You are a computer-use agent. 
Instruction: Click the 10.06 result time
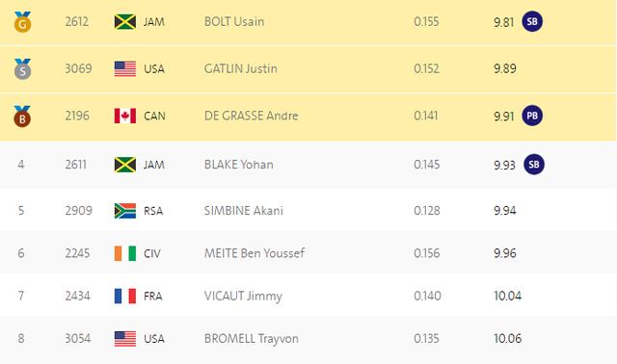(508, 338)
